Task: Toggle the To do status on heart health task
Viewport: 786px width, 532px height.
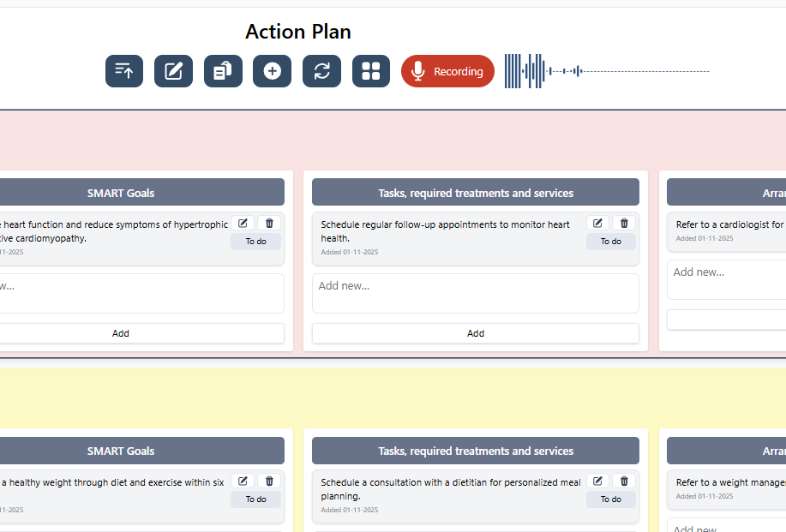Action: point(610,242)
